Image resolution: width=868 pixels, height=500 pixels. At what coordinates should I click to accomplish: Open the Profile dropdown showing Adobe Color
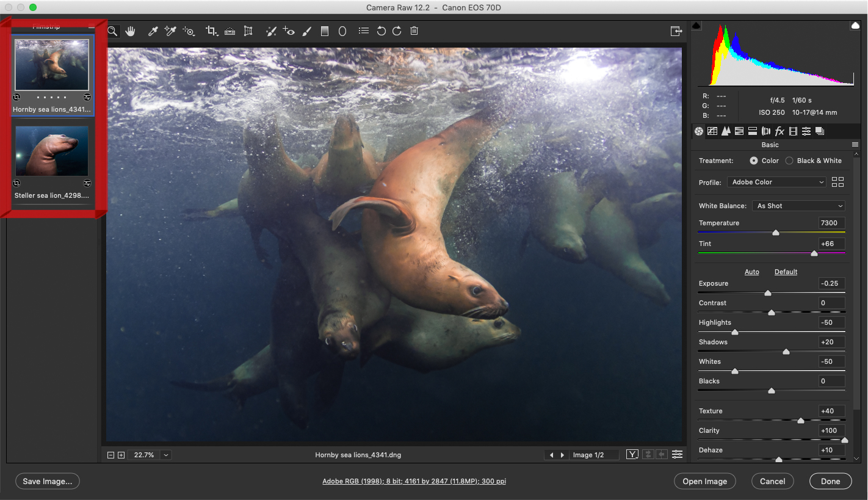tap(776, 182)
